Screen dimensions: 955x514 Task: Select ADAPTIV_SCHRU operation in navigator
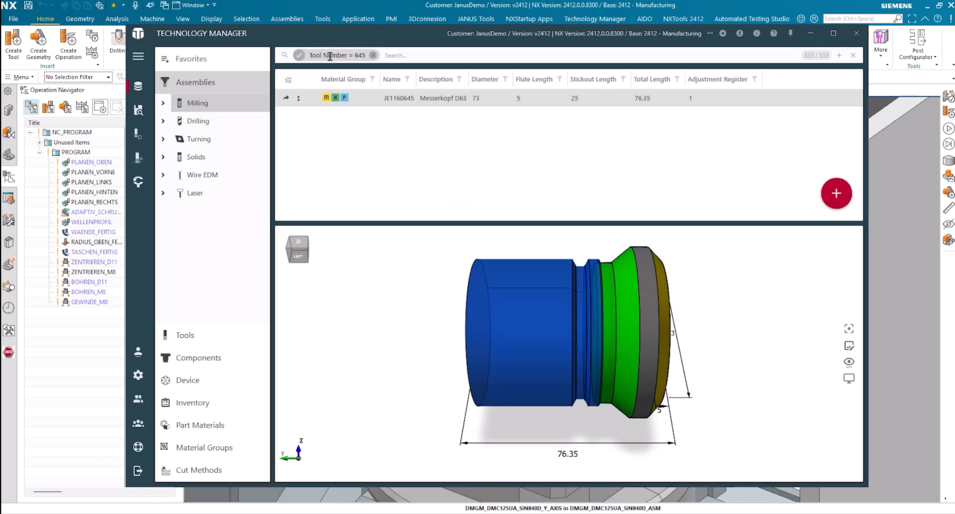pyautogui.click(x=95, y=212)
